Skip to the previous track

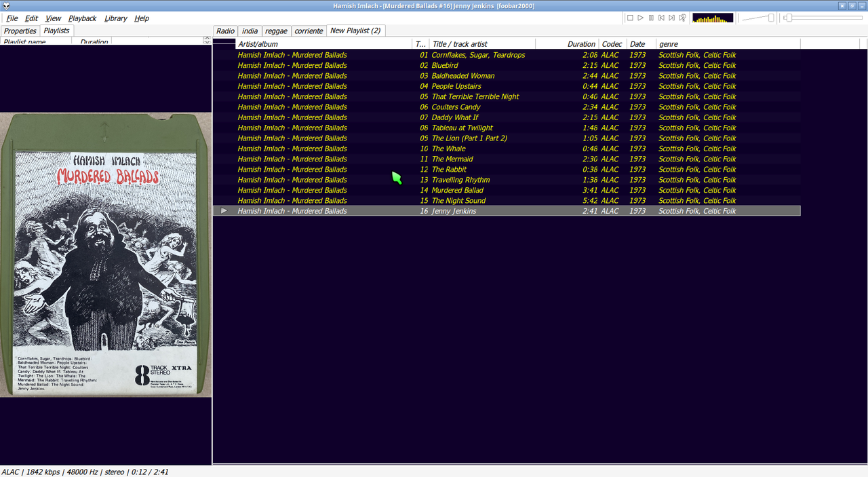(661, 18)
